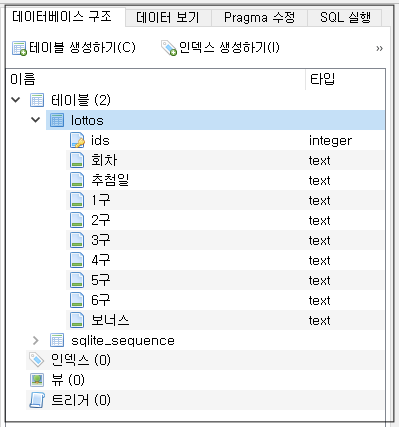Click the 트리거 (0) scroll icon

tap(37, 400)
